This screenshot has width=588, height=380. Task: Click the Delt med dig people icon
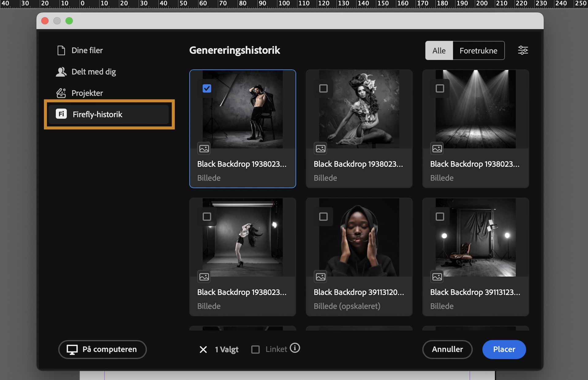(61, 72)
